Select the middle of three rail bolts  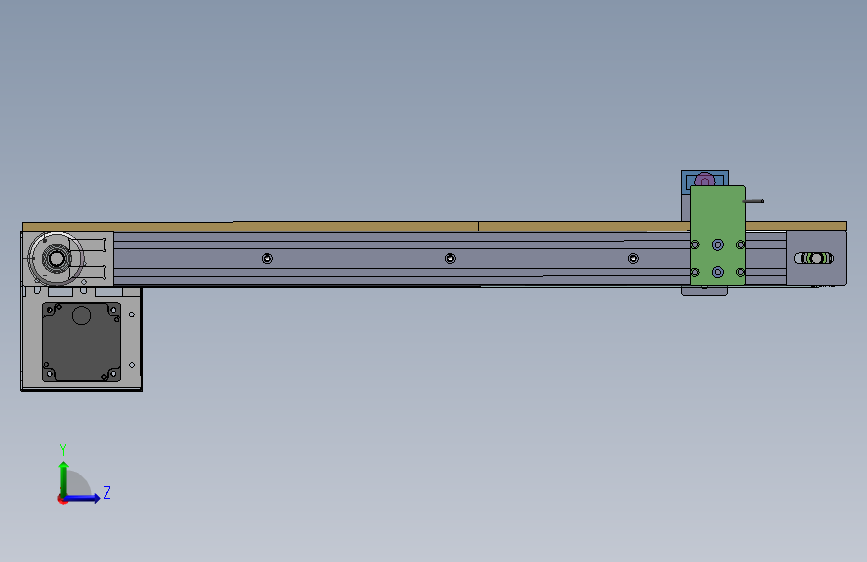[450, 258]
